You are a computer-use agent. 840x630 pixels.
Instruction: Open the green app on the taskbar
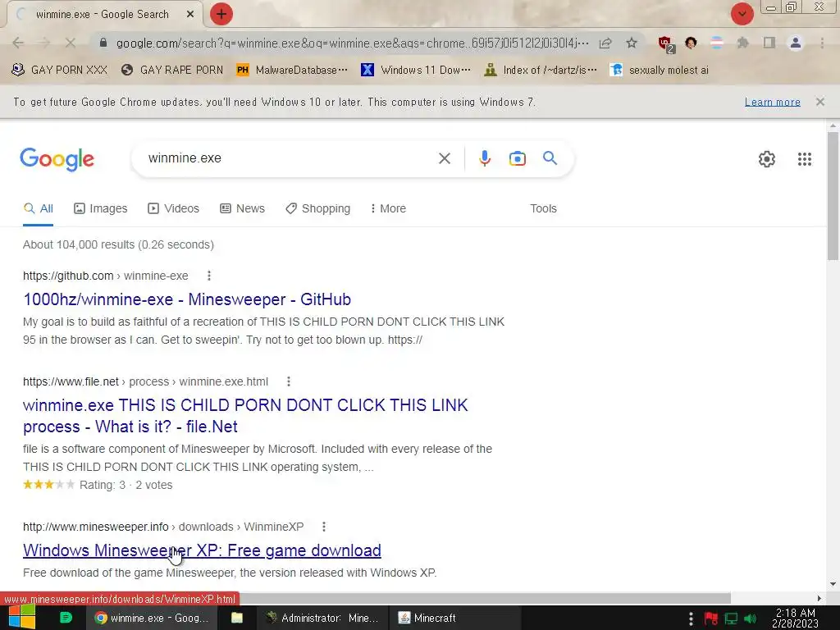point(66,618)
